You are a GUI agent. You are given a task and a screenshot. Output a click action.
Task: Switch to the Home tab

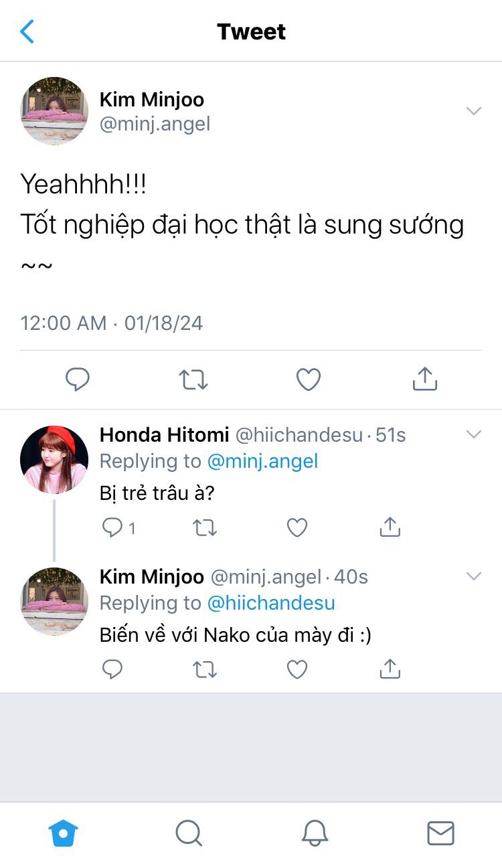click(x=64, y=833)
